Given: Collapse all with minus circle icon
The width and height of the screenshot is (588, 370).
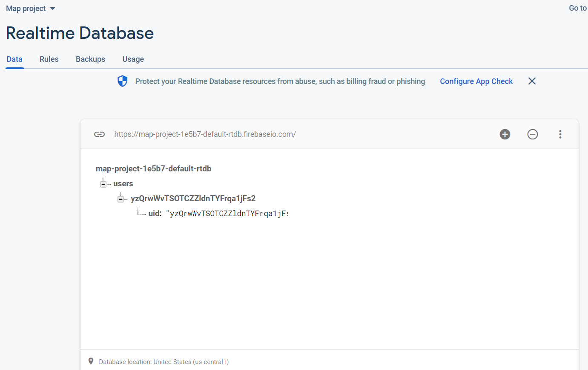Looking at the screenshot, I should pos(533,134).
